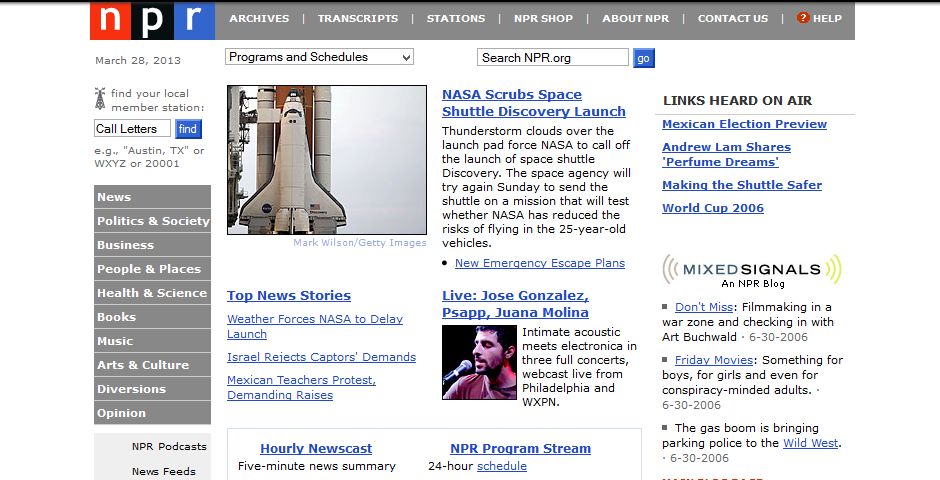This screenshot has height=480, width=940.
Task: Select Arts & Culture in the sidebar
Action: pyautogui.click(x=152, y=364)
